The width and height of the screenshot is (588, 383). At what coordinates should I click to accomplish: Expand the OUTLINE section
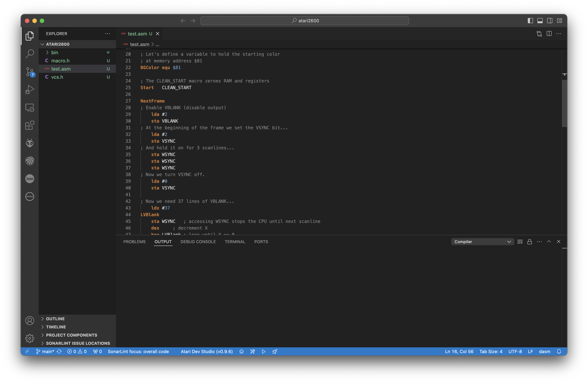tap(55, 319)
